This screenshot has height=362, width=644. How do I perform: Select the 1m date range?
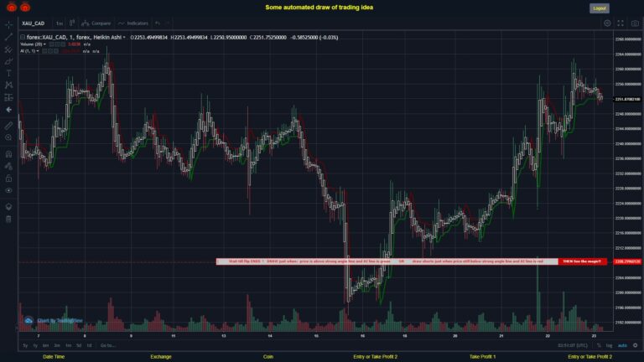(68, 345)
